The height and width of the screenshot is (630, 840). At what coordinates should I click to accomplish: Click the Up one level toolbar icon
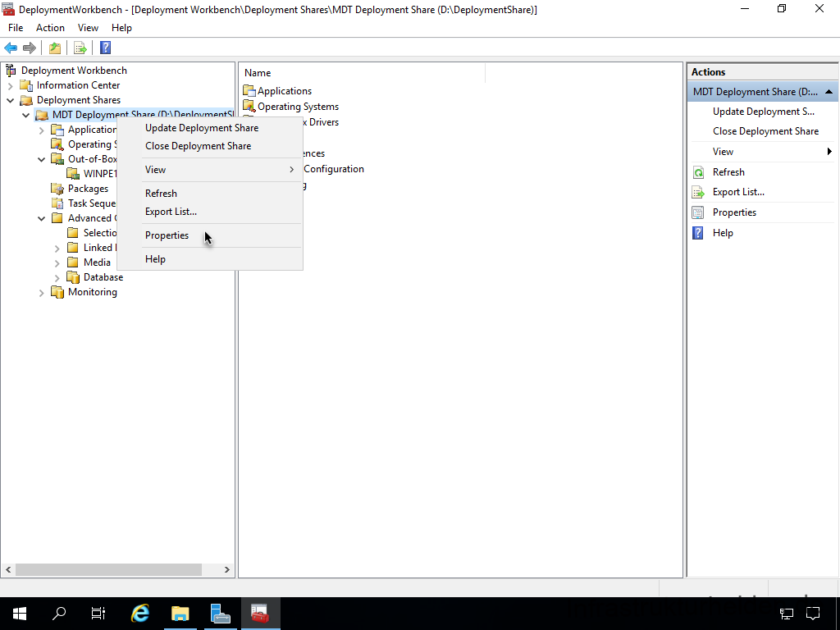(x=55, y=48)
